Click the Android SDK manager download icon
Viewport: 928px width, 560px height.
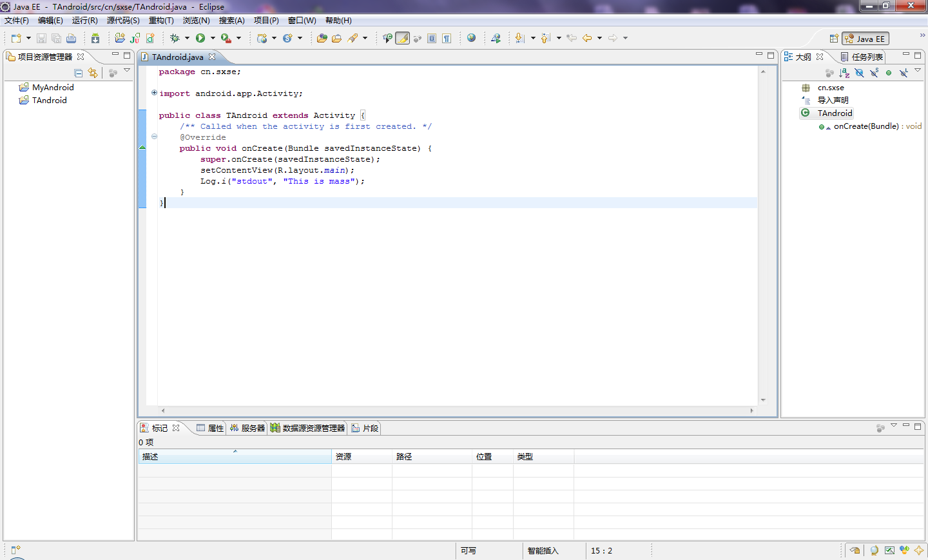point(95,39)
